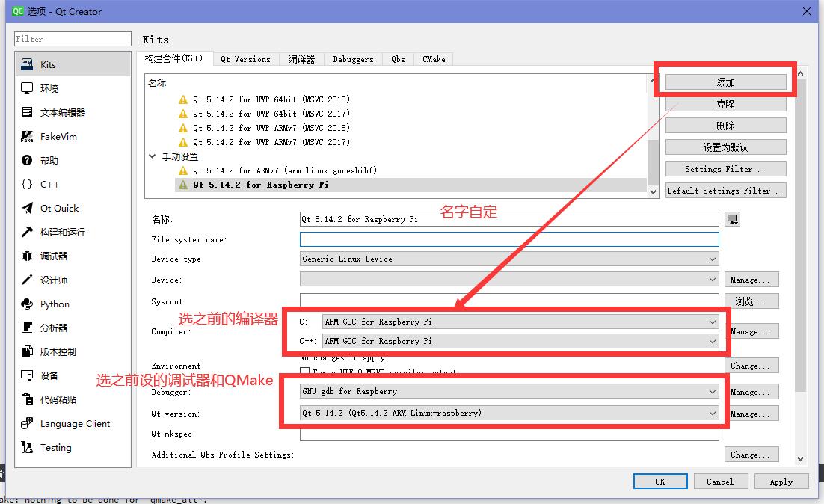The width and height of the screenshot is (824, 504).
Task: Open Default Settings Filter... button
Action: (x=726, y=190)
